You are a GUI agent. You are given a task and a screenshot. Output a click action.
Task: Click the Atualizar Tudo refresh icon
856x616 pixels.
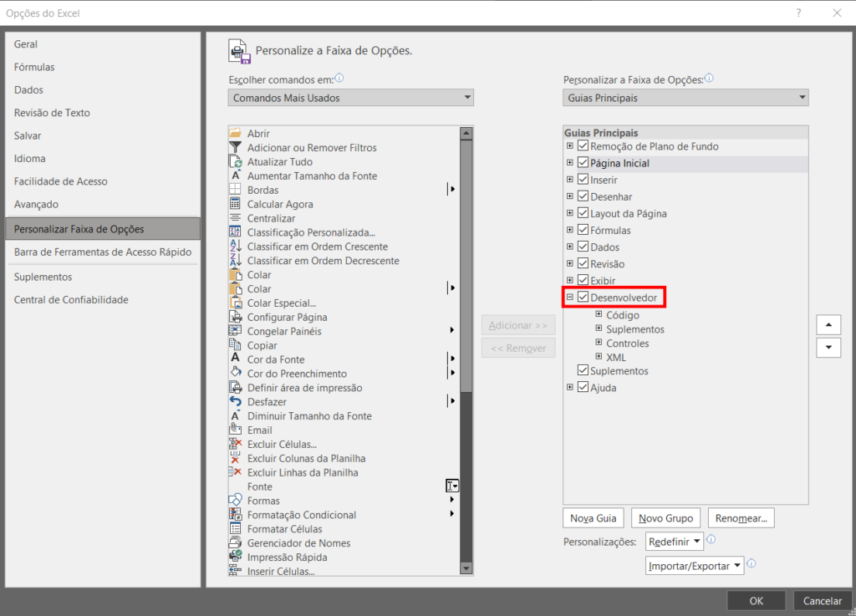235,162
